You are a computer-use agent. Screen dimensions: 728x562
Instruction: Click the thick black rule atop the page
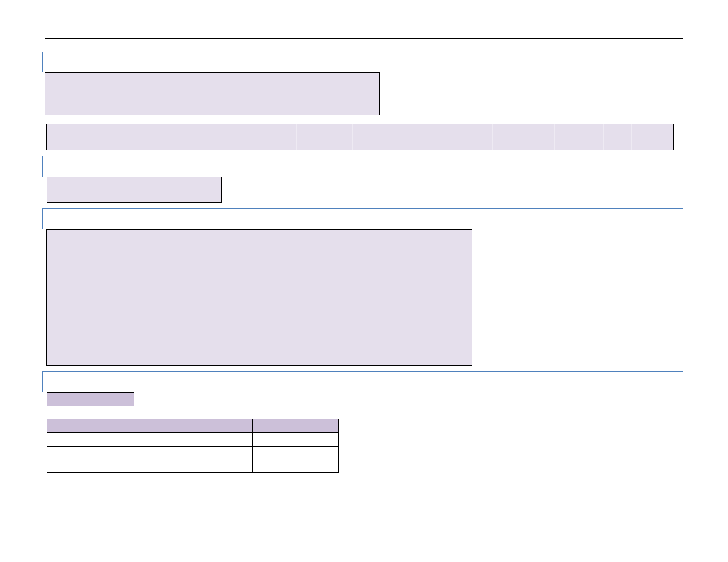pyautogui.click(x=364, y=38)
